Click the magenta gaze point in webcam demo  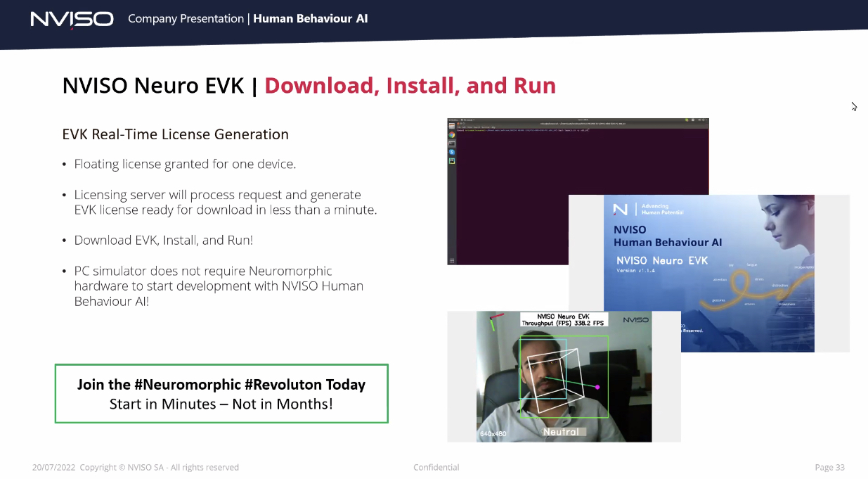click(x=597, y=387)
